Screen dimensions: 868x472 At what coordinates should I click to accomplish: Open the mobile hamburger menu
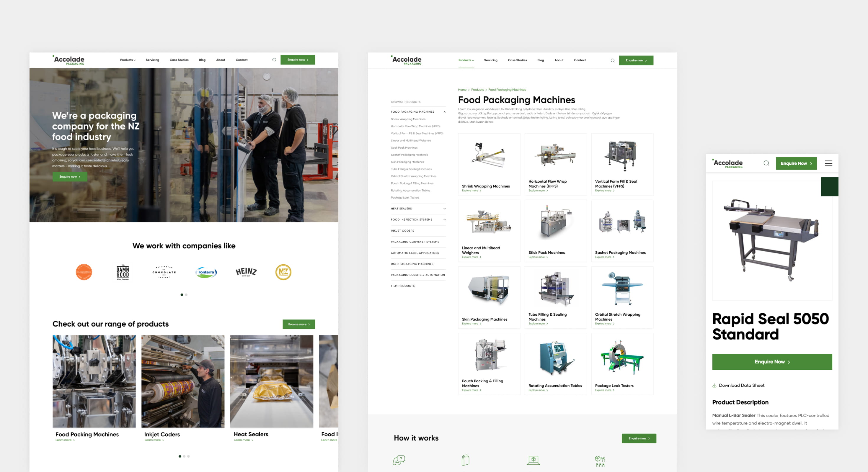click(x=828, y=163)
